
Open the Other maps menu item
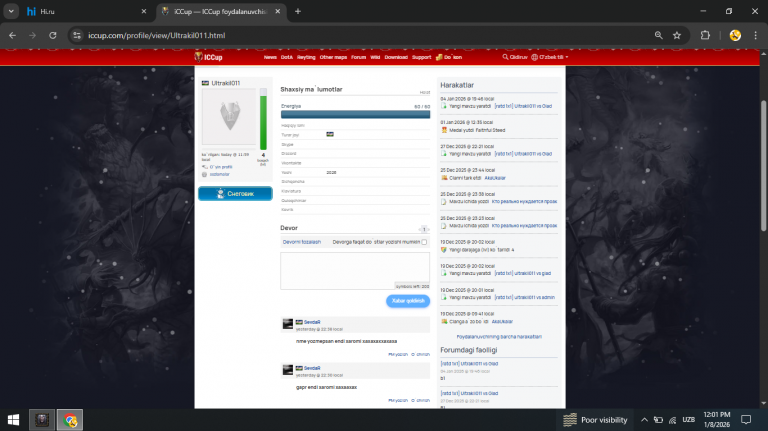(333, 57)
